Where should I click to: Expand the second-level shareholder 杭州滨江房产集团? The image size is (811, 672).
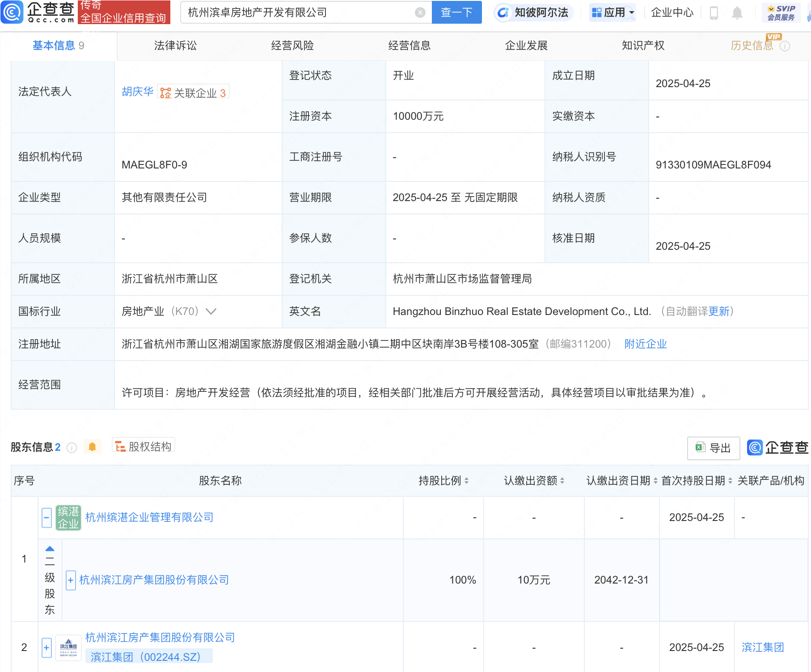click(71, 580)
